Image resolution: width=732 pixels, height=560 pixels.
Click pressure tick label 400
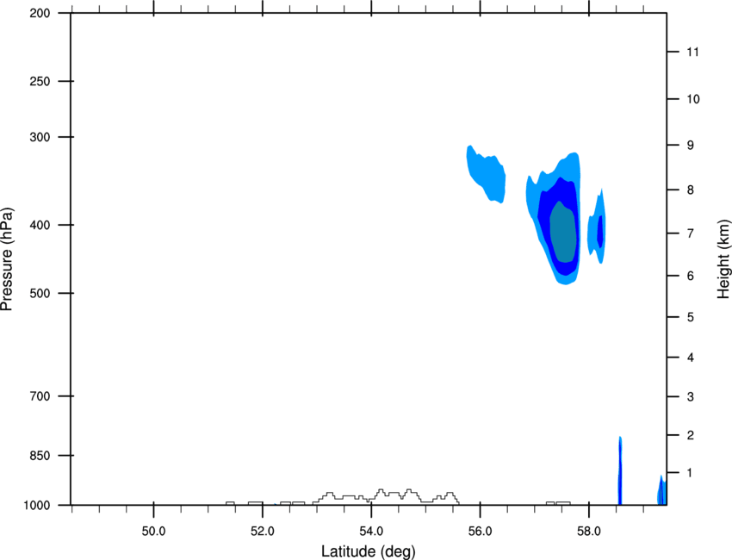click(x=40, y=225)
